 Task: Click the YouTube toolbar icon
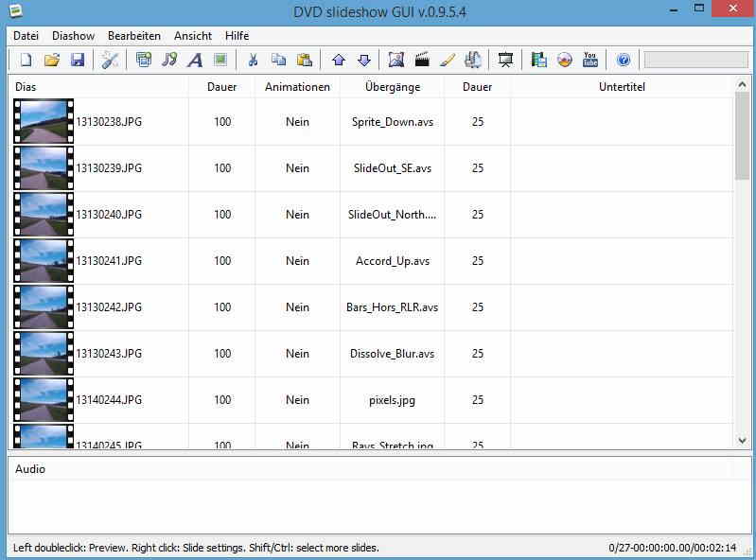[590, 60]
